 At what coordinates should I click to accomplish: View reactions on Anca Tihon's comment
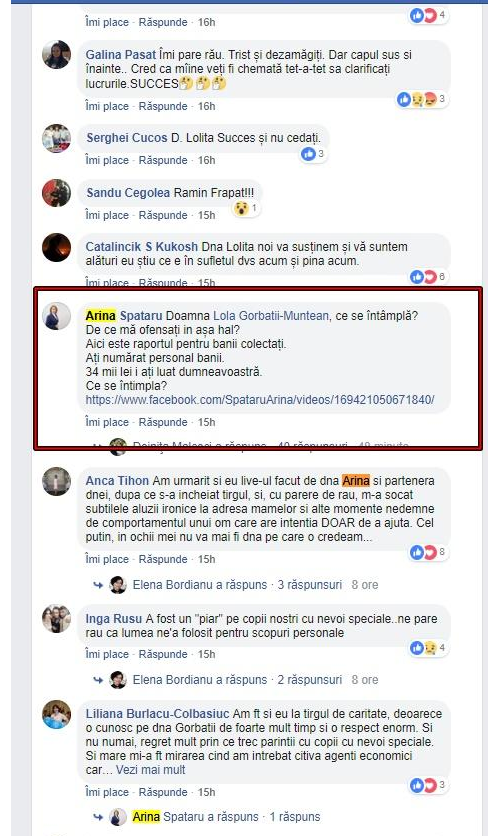[429, 552]
